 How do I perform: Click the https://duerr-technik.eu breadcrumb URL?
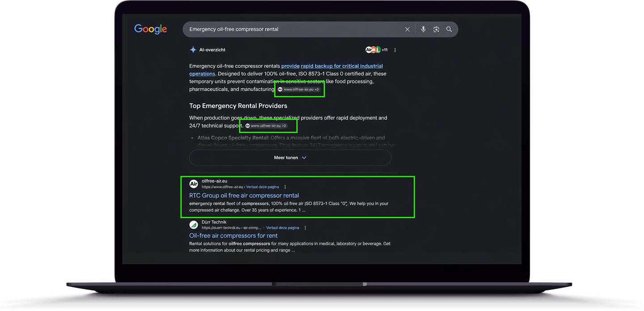(231, 228)
